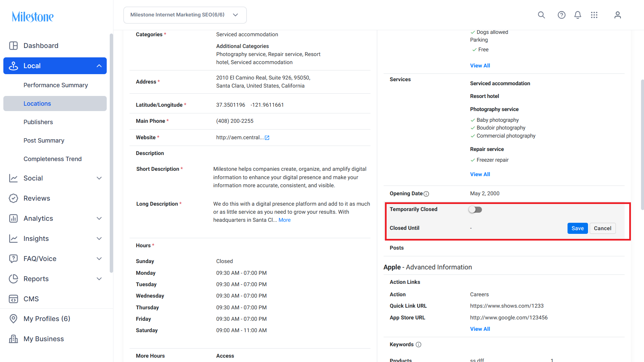This screenshot has width=644, height=362.
Task: Click the Posts row label
Action: (397, 248)
